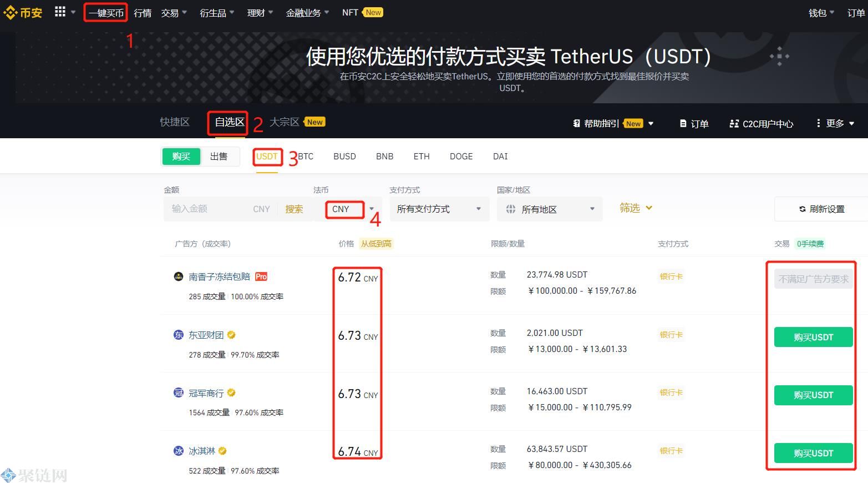The image size is (868, 483).
Task: Click the 南香子冻结包赔 merchant avatar
Action: point(179,276)
